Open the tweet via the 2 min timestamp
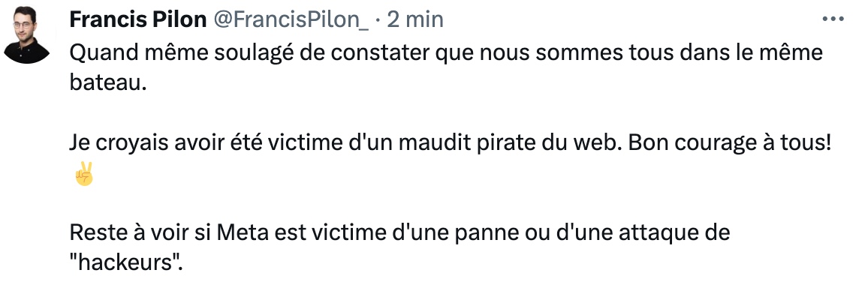The width and height of the screenshot is (868, 294). tap(415, 20)
